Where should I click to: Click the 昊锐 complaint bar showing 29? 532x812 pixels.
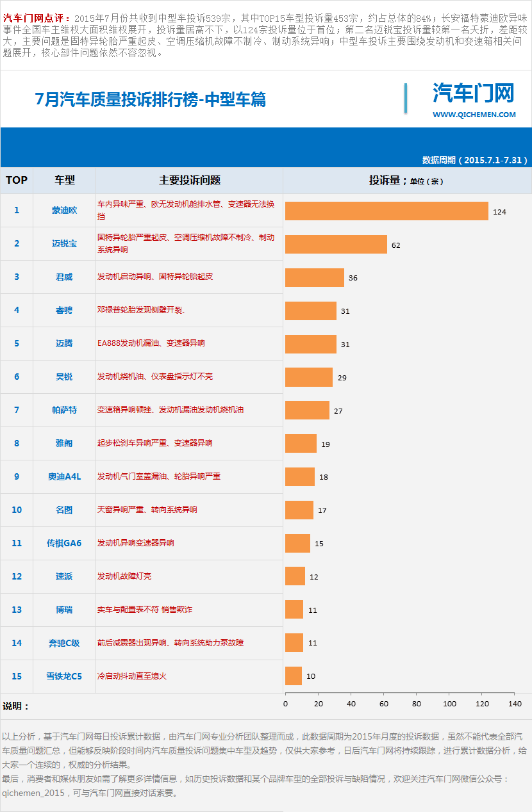309,377
